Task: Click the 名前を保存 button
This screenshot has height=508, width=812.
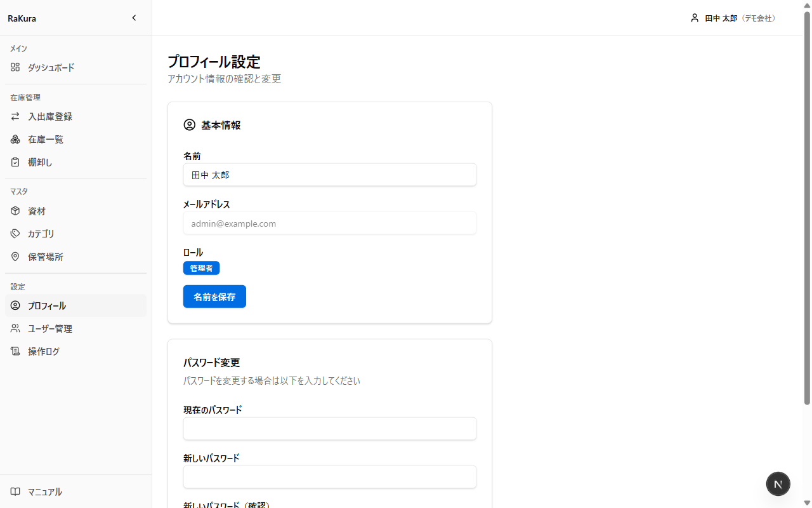Action: tap(214, 297)
